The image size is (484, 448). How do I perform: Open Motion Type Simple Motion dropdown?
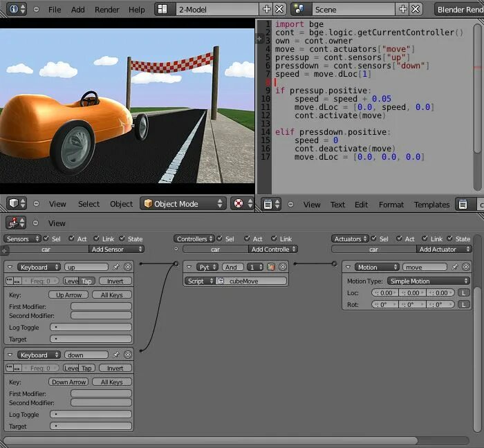pyautogui.click(x=429, y=281)
